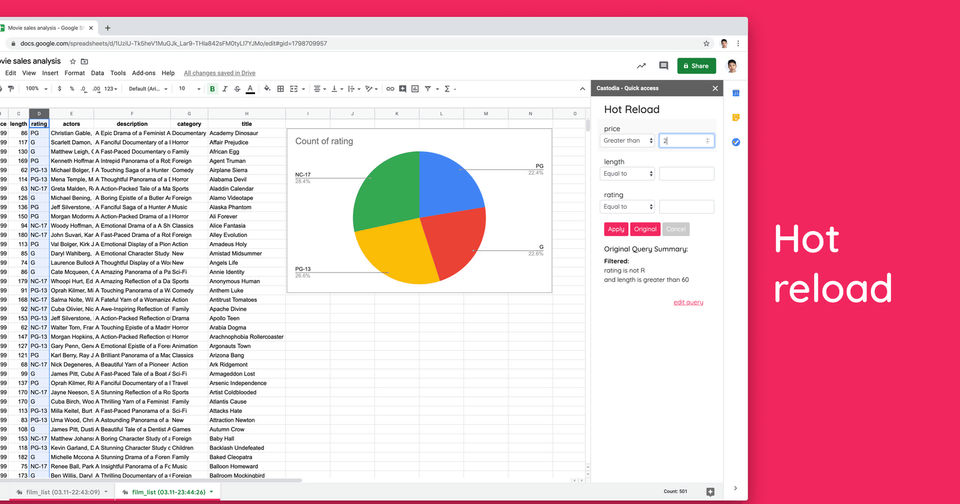Bookmark the page with the address bar star

(x=707, y=43)
